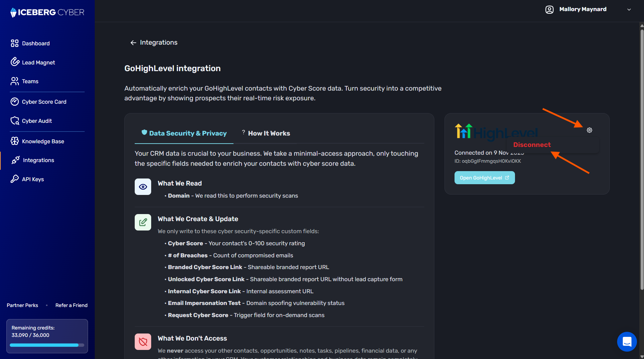Click the external link icon on Open GoHighLevel
This screenshot has height=359, width=644.
point(507,178)
